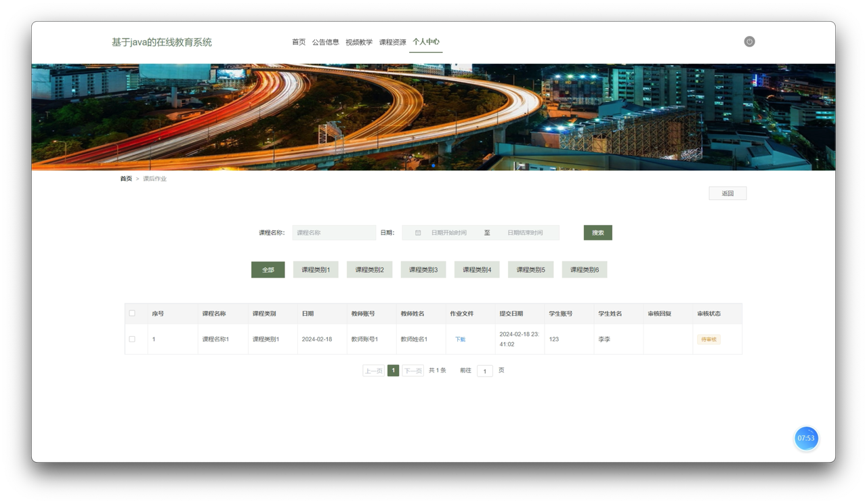Open the 日期开始时间 start date field

(x=449, y=232)
